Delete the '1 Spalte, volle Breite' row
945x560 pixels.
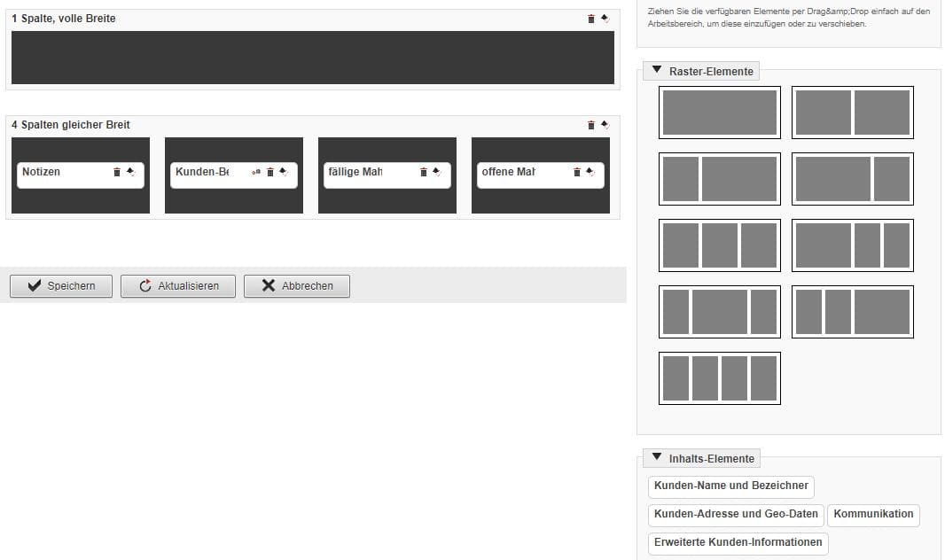(x=591, y=19)
